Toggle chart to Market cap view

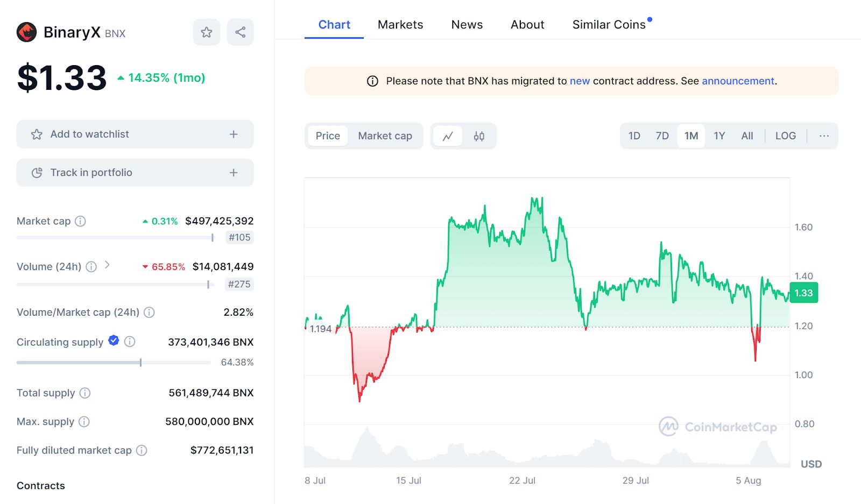pos(385,136)
